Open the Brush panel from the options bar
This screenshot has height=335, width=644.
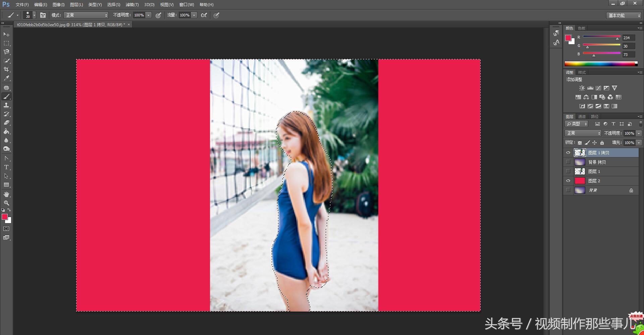click(43, 15)
